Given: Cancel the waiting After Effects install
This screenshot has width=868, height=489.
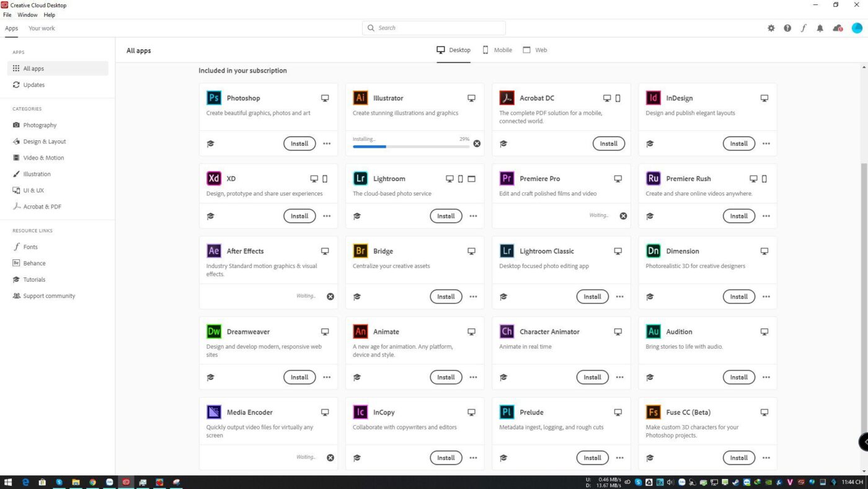Looking at the screenshot, I should [330, 297].
